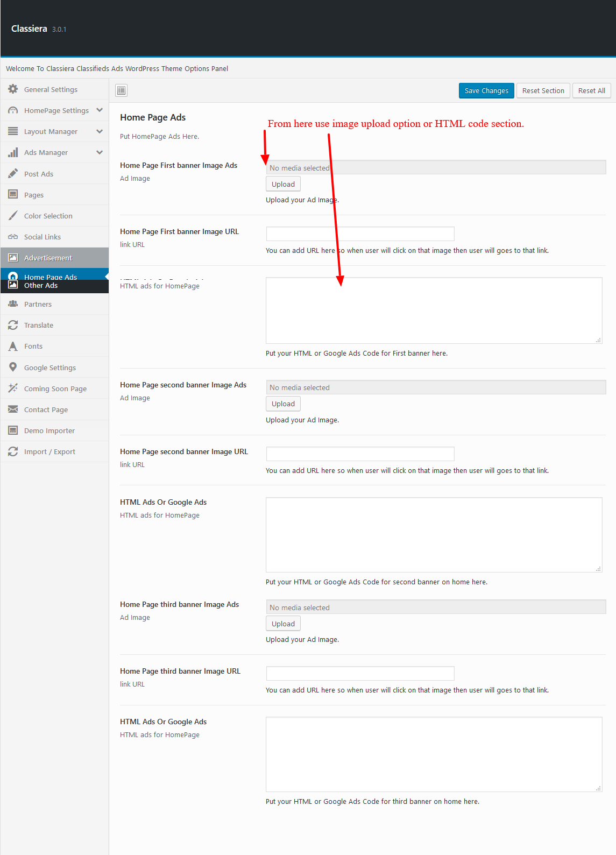Click second banner 'No media selected' field
616x855 pixels.
tap(436, 387)
